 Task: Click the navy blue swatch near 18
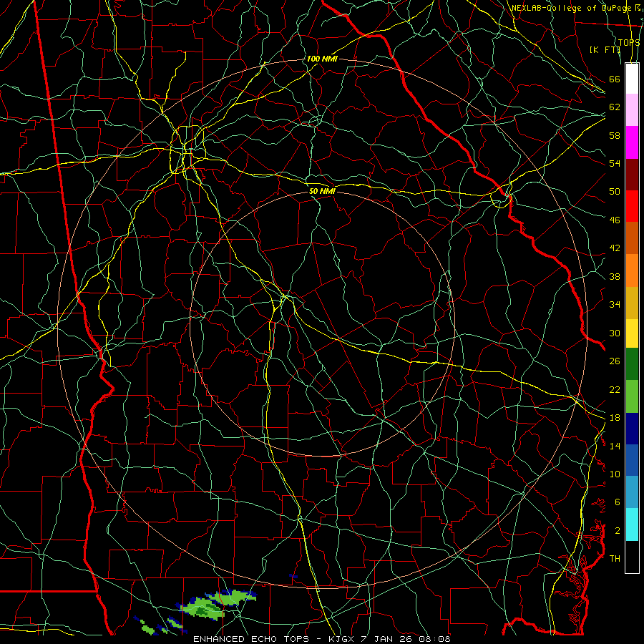pyautogui.click(x=632, y=429)
